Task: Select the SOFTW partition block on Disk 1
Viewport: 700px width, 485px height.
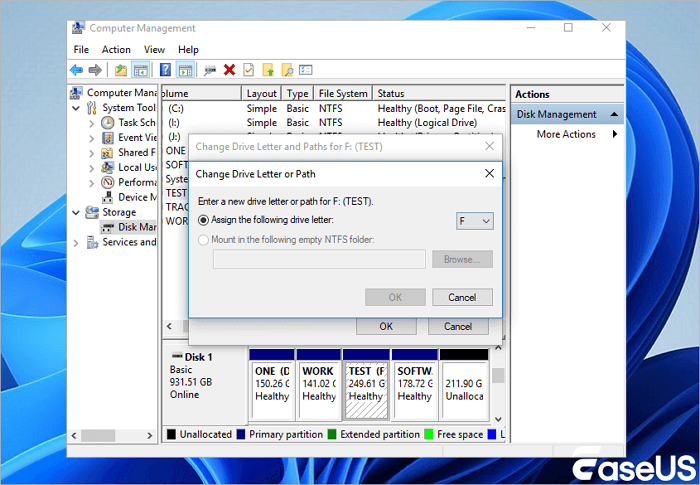Action: 415,385
